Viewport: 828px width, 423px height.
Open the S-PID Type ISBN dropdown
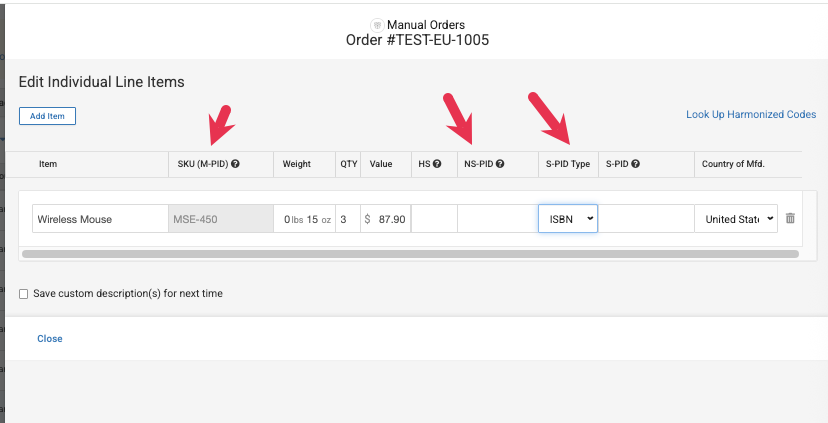568,219
